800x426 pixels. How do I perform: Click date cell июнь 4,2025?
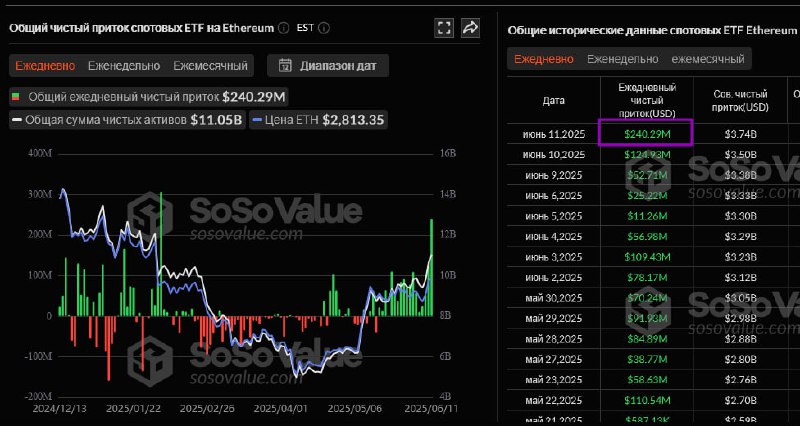(554, 236)
